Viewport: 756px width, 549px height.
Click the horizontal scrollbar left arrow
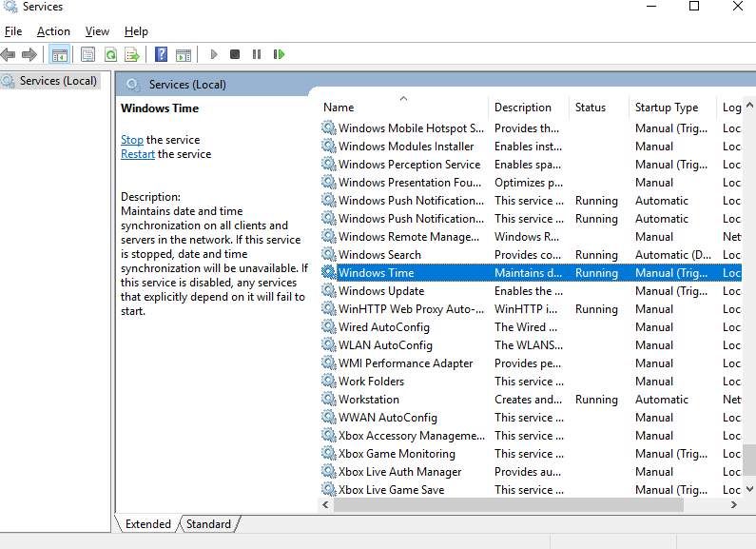pyautogui.click(x=325, y=504)
